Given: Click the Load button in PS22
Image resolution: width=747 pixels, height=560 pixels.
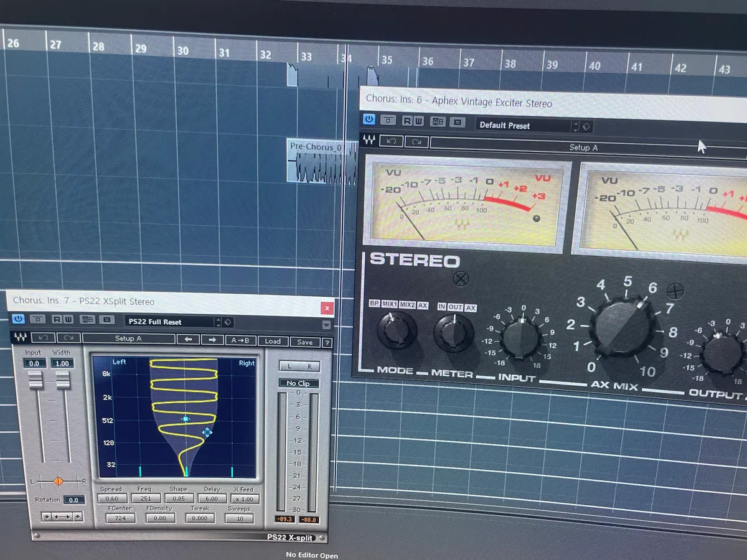Looking at the screenshot, I should click(273, 341).
